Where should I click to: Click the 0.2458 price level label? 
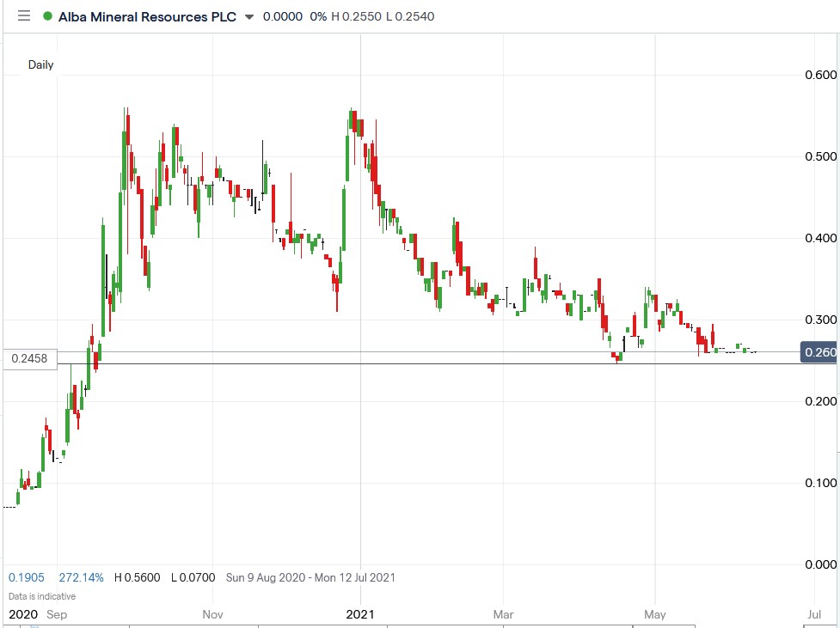(x=31, y=358)
